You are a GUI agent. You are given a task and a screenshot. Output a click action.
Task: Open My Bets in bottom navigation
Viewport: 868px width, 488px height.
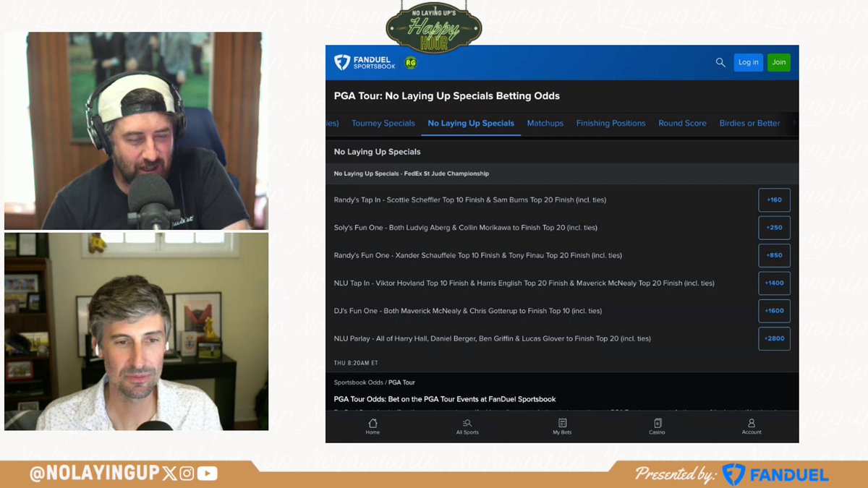[562, 427]
